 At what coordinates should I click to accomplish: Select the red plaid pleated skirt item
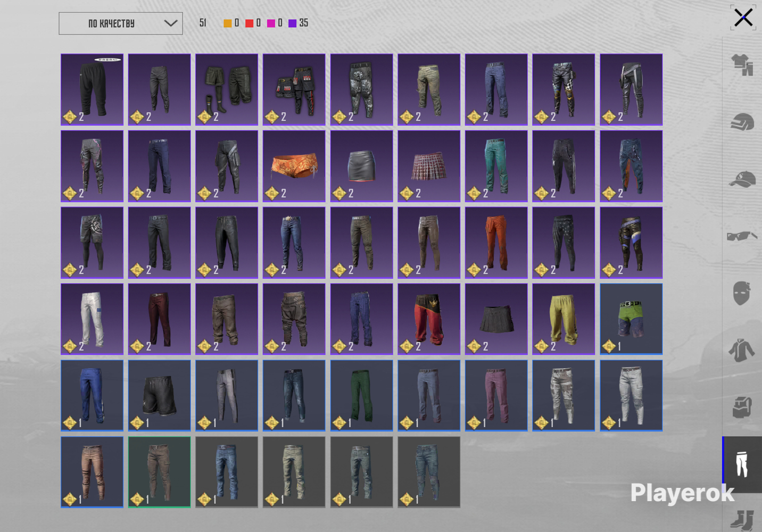tap(429, 166)
